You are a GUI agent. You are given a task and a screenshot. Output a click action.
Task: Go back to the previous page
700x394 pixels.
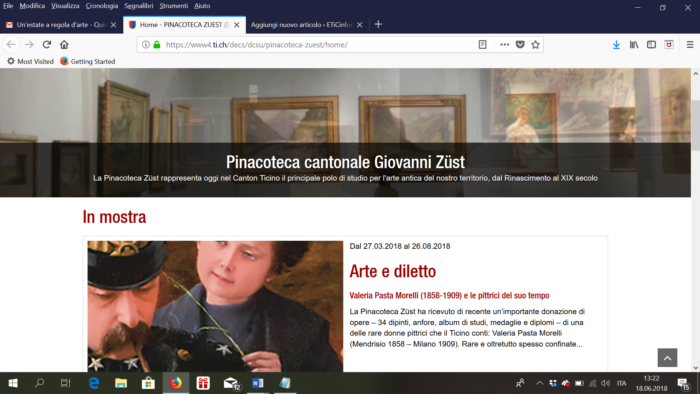(11, 45)
